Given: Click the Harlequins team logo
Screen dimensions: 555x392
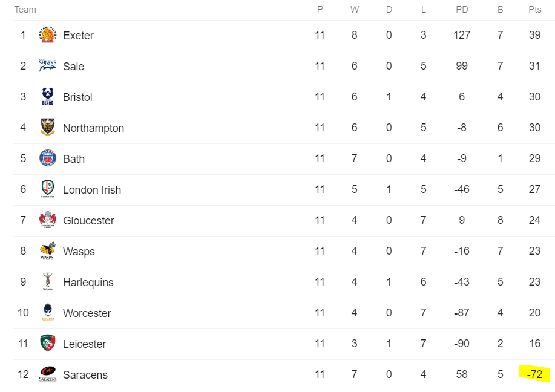Looking at the screenshot, I should [48, 282].
